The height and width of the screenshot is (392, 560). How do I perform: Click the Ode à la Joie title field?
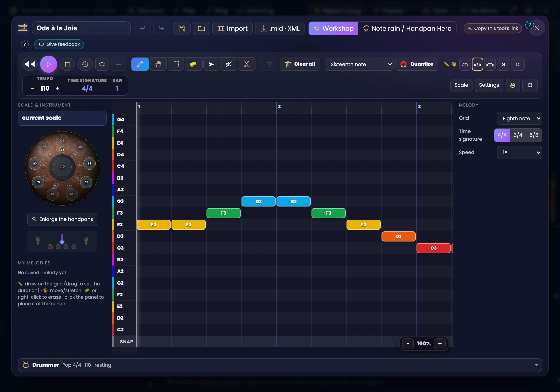(81, 28)
